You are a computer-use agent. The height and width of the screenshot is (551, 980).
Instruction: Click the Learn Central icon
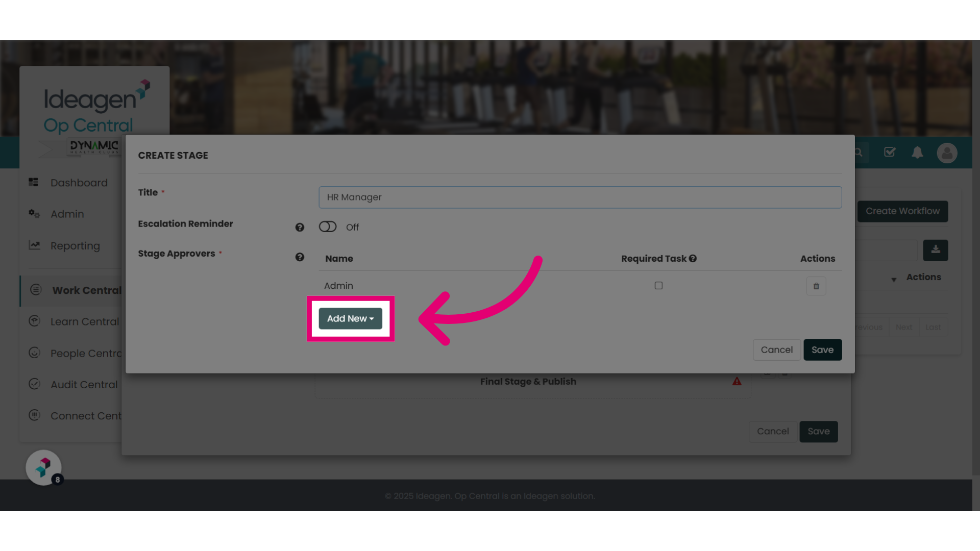point(34,321)
